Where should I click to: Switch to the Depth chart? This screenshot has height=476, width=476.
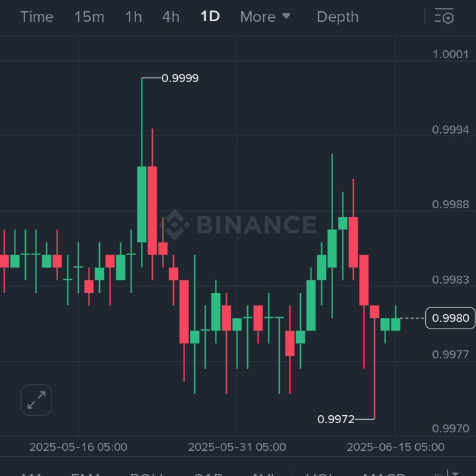(337, 17)
